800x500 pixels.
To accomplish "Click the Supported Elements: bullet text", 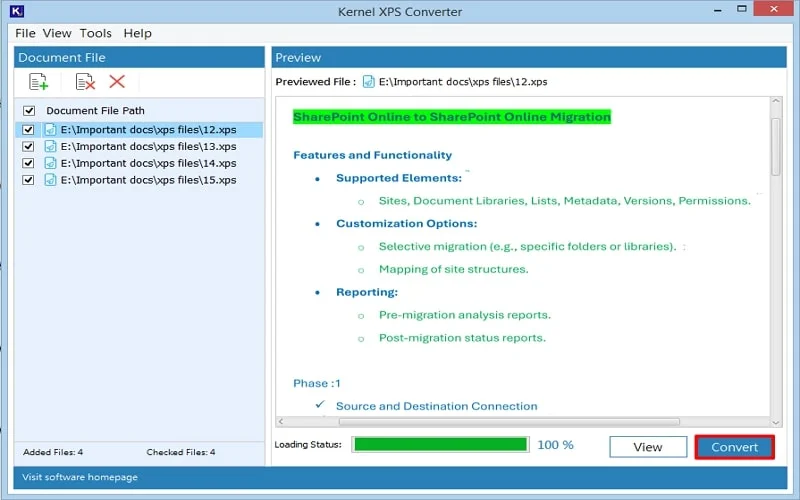I will (x=398, y=178).
